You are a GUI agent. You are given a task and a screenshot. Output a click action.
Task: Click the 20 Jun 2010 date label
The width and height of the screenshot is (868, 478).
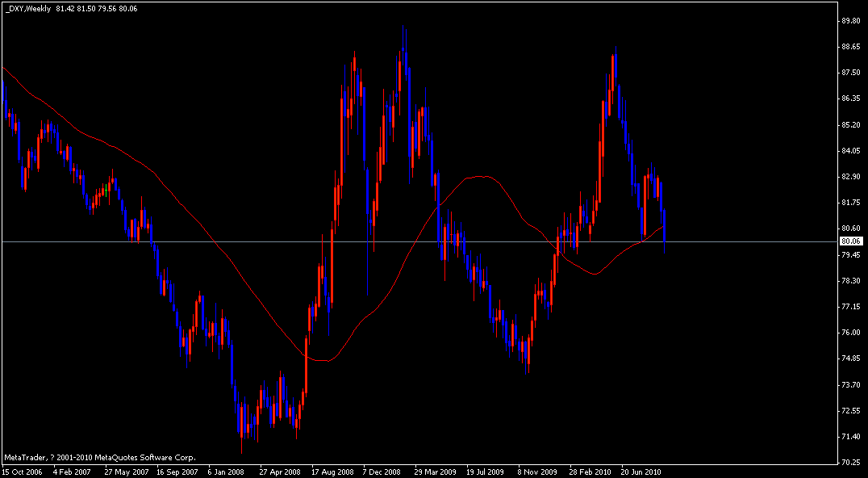641,472
